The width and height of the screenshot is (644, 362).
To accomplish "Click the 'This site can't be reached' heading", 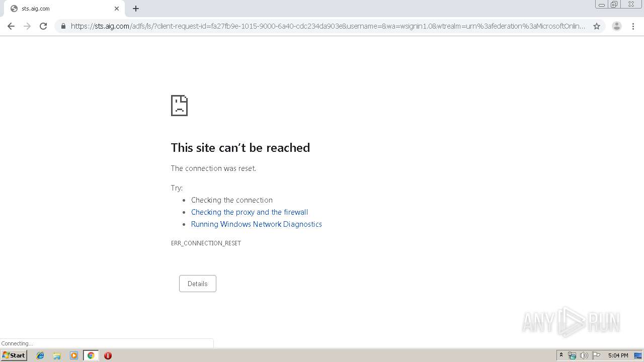I will 240,147.
